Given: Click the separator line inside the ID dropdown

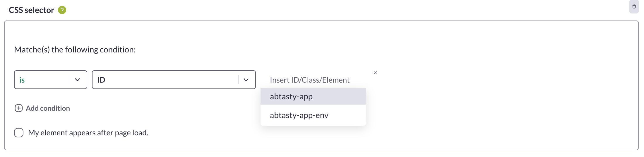Looking at the screenshot, I should click(x=239, y=80).
